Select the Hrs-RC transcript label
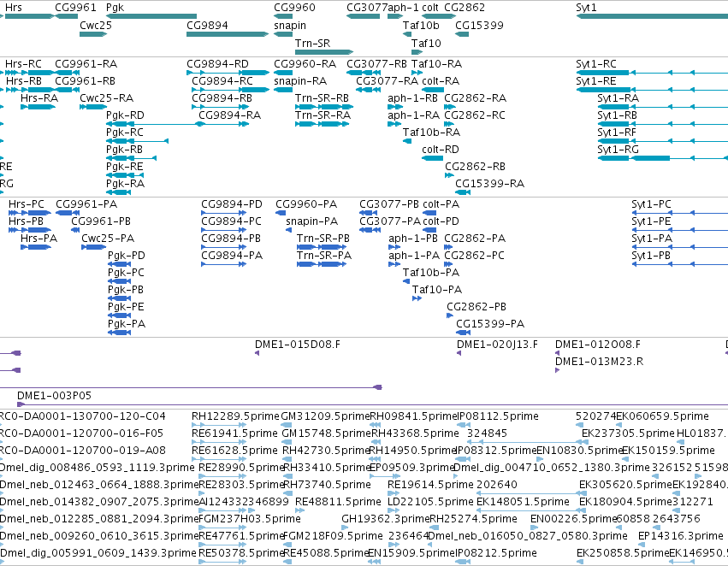Screen dimensions: 728x566 pos(23,63)
